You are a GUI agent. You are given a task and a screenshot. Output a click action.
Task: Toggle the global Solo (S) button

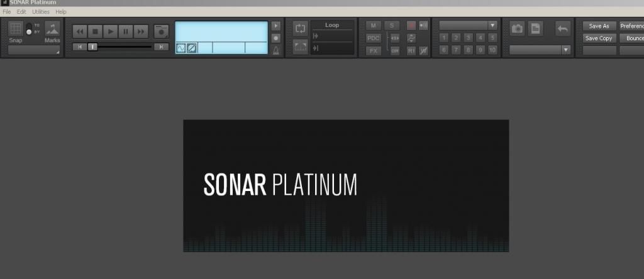coord(392,26)
